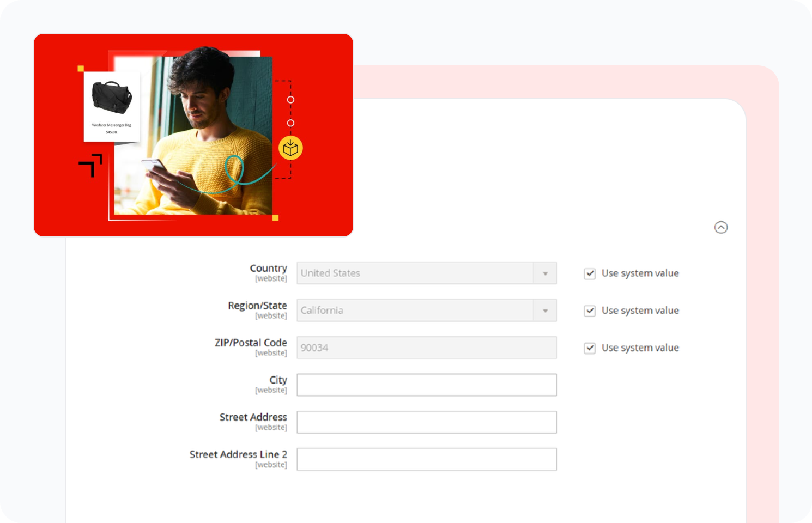The width and height of the screenshot is (812, 523).
Task: Uncheck Use system value for ZIP/Postal Code
Action: coord(590,348)
